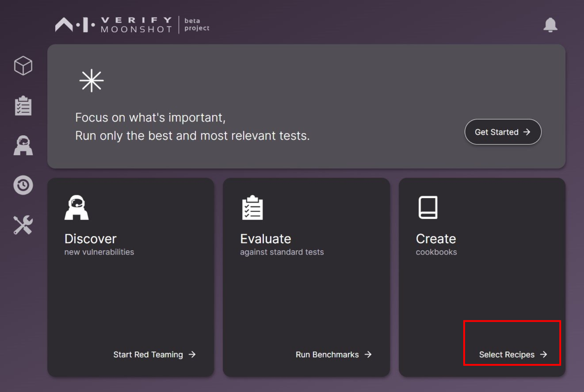Click the checklist icon on Evaluate card
This screenshot has height=392, width=584.
tap(252, 208)
